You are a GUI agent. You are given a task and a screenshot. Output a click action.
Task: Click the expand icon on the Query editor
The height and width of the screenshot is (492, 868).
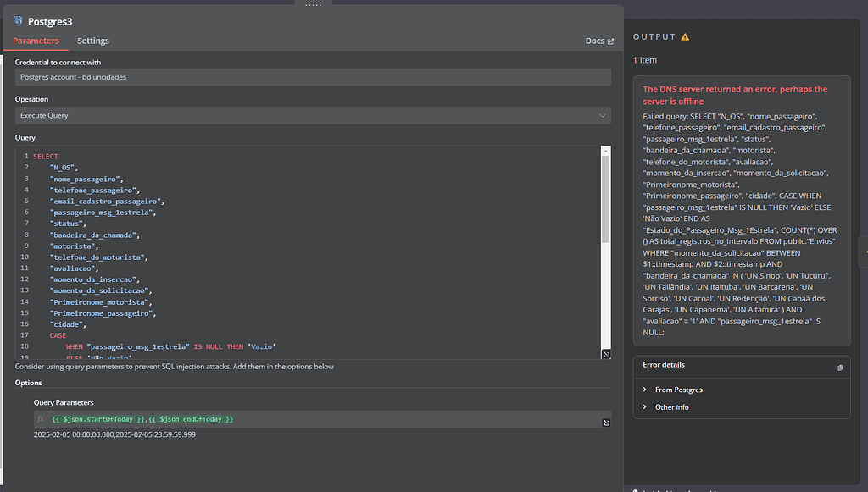tap(606, 354)
